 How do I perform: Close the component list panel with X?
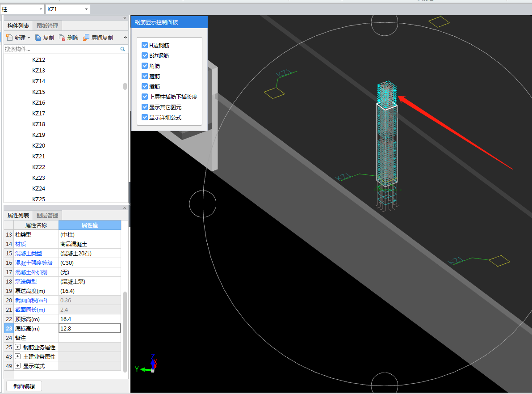(x=125, y=18)
